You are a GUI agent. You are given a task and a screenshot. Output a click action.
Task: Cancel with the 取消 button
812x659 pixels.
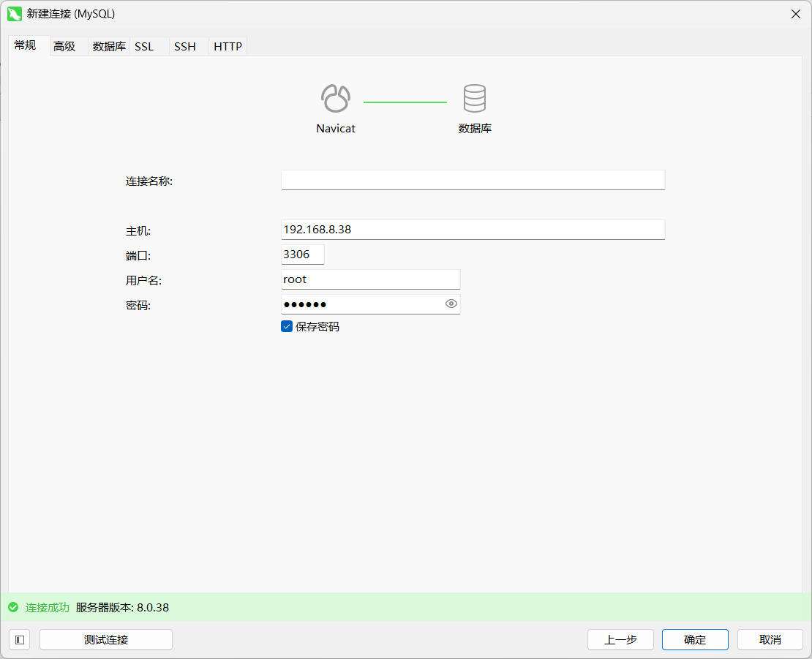pos(770,640)
